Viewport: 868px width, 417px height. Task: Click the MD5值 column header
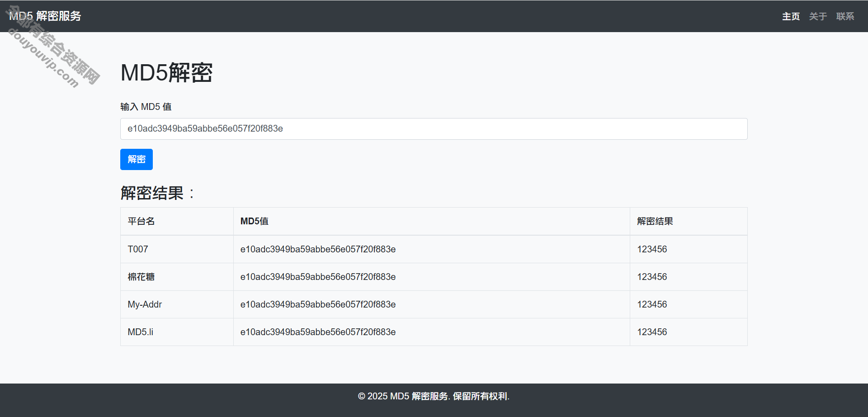tap(254, 221)
